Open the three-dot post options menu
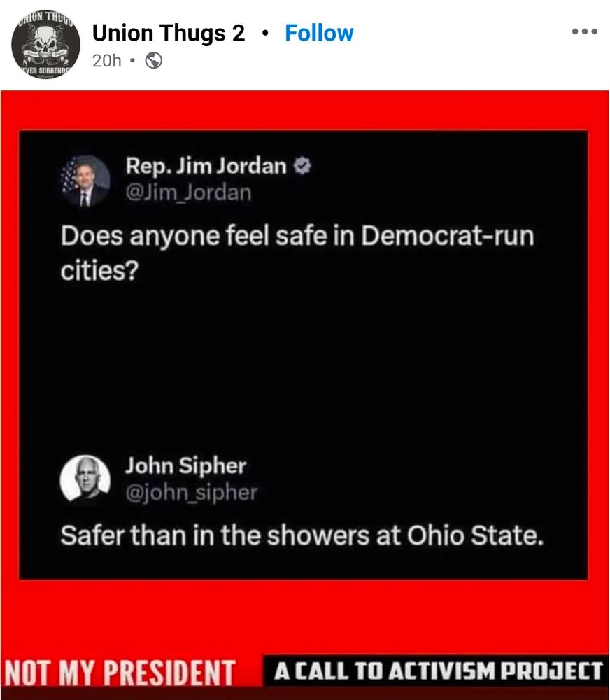 [x=585, y=31]
